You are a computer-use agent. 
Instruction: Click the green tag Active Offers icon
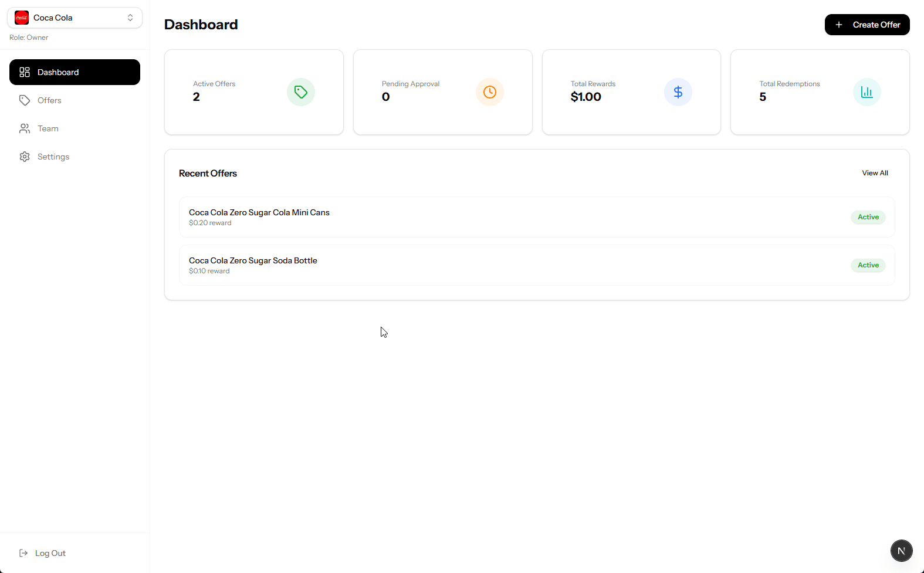coord(301,92)
